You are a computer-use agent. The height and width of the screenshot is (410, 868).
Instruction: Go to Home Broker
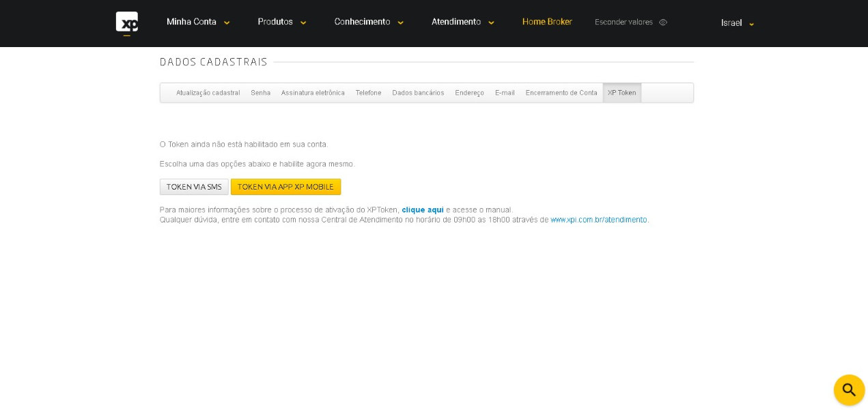[x=547, y=22]
